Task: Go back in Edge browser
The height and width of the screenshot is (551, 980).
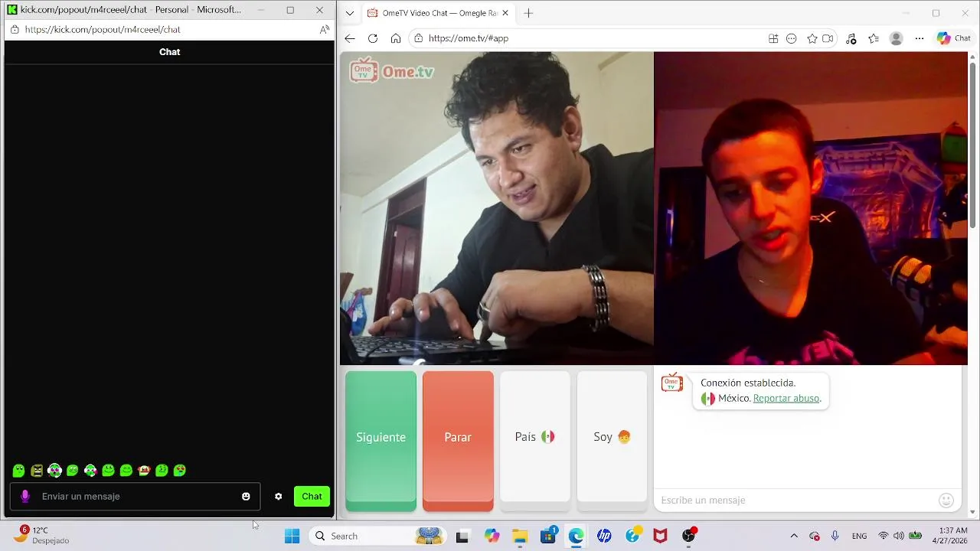Action: pos(350,38)
